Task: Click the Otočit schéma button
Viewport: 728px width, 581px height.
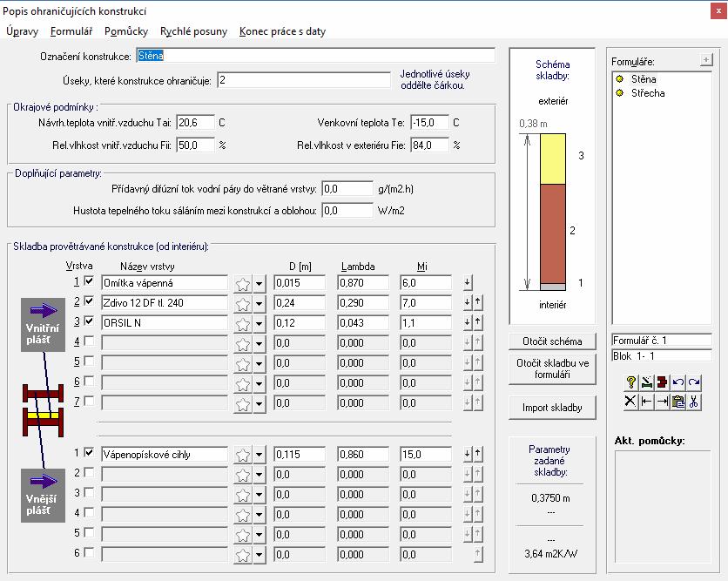Action: (x=552, y=341)
